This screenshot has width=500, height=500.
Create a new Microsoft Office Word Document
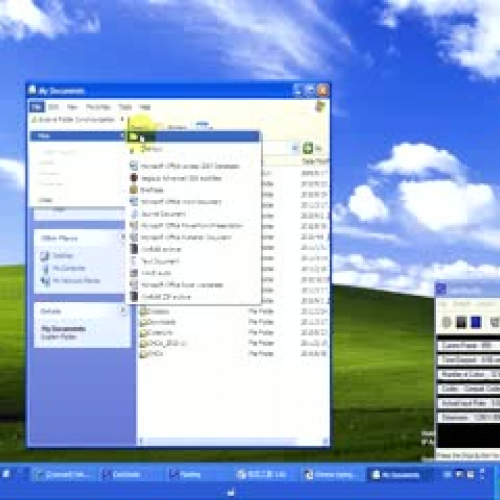(193, 202)
